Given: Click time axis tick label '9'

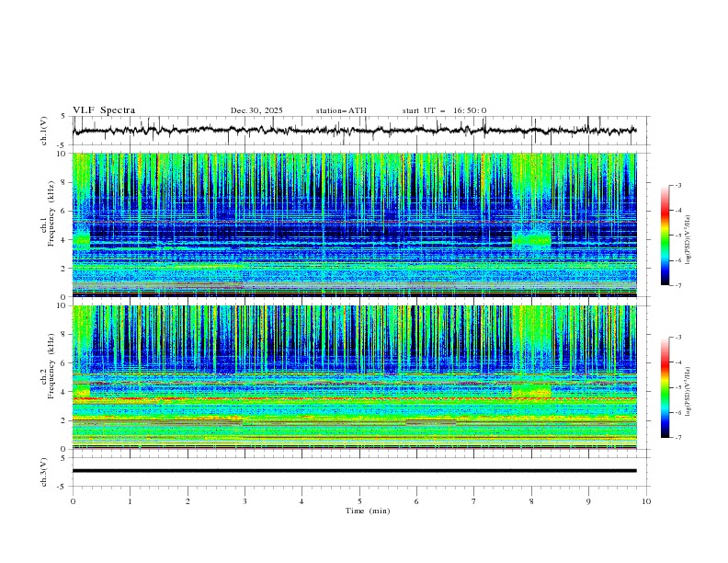Looking at the screenshot, I should (588, 501).
